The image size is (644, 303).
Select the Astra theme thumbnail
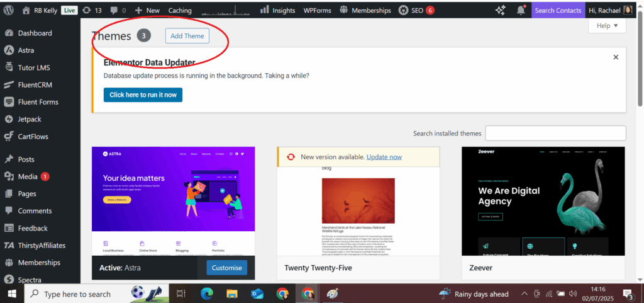click(174, 201)
